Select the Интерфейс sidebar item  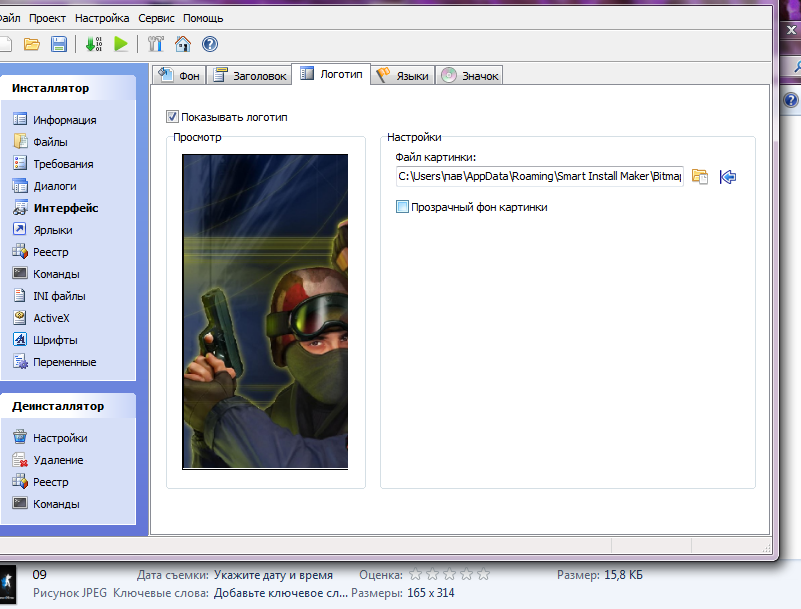[x=56, y=207]
